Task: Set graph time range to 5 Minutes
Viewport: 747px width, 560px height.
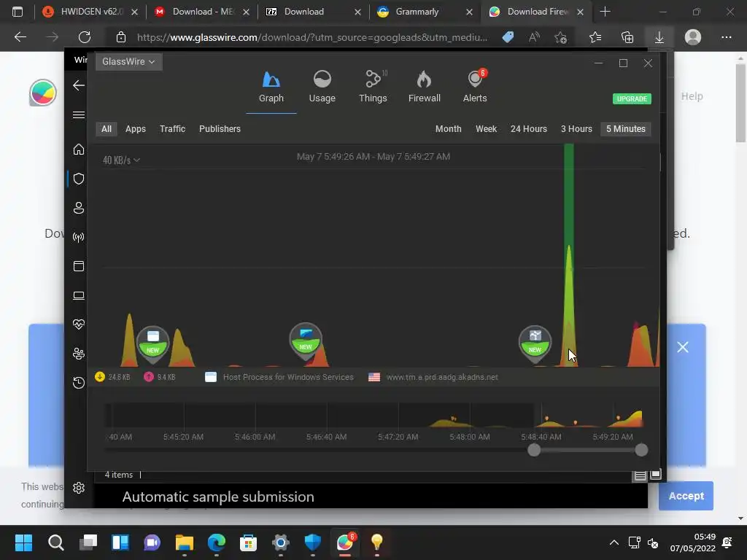Action: [x=625, y=128]
